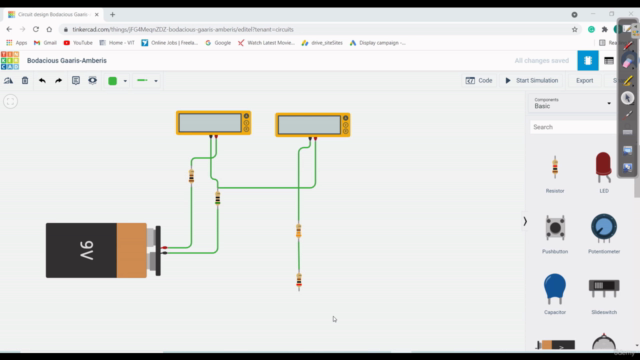Select the 9V battery on canvas
640x360 pixels.
103,250
